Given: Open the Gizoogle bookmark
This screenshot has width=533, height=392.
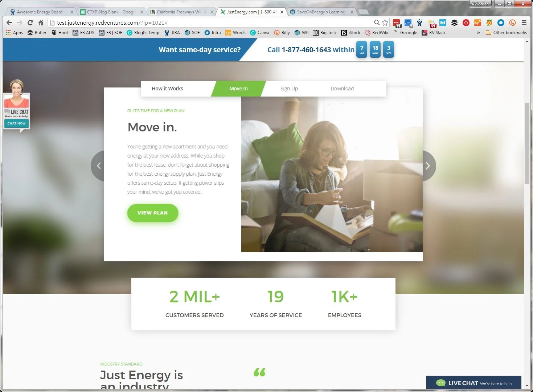Looking at the screenshot, I should (405, 33).
